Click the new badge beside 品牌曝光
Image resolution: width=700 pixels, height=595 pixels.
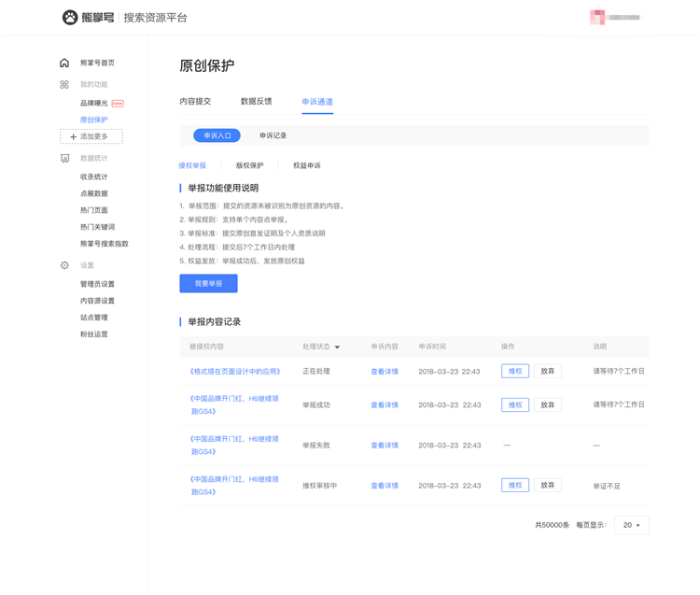click(x=118, y=103)
